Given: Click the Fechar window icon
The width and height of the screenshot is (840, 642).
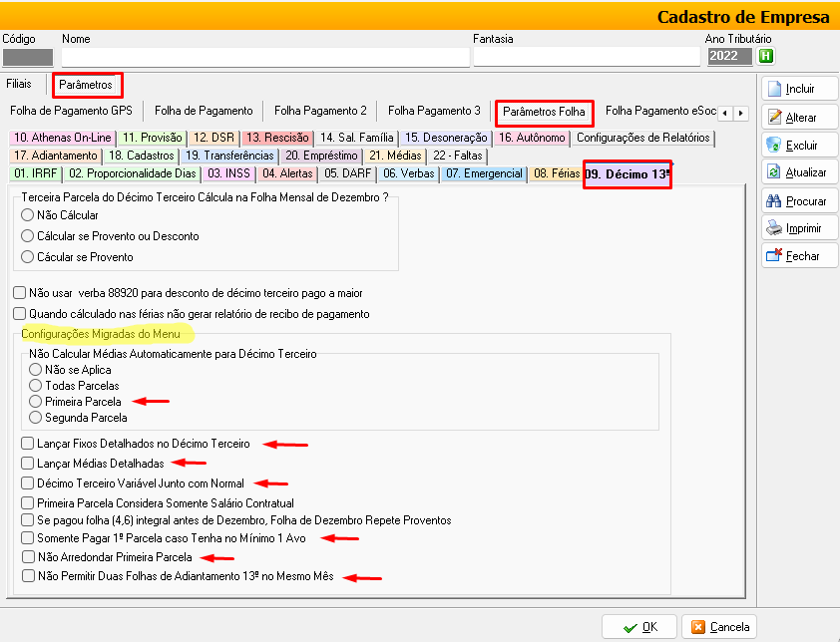Looking at the screenshot, I should [x=775, y=256].
